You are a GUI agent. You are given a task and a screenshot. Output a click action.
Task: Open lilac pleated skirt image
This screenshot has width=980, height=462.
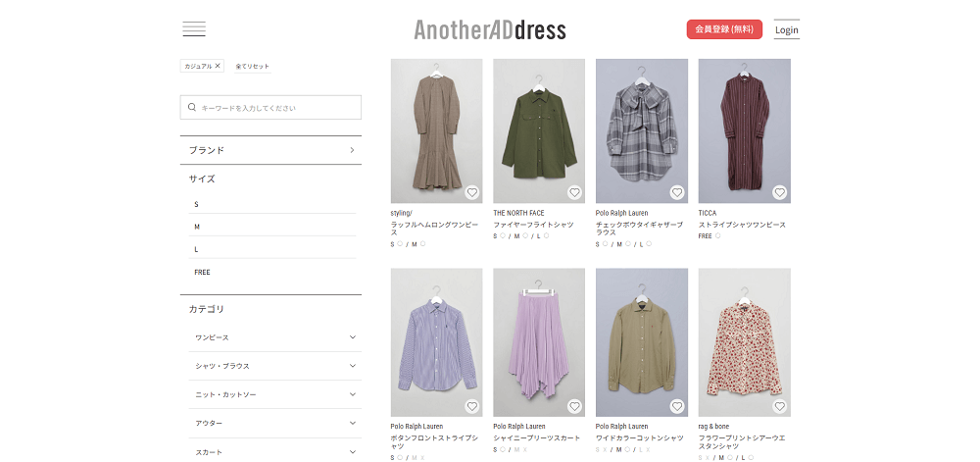539,342
